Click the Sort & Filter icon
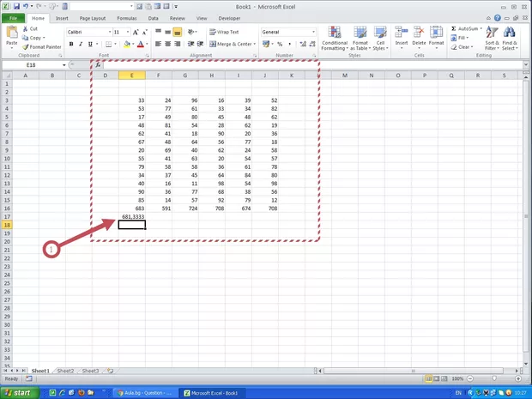The height and width of the screenshot is (399, 532). [492, 33]
